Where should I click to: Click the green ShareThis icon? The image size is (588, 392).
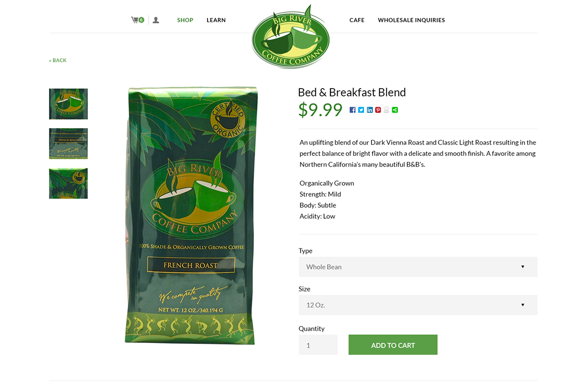click(x=395, y=110)
